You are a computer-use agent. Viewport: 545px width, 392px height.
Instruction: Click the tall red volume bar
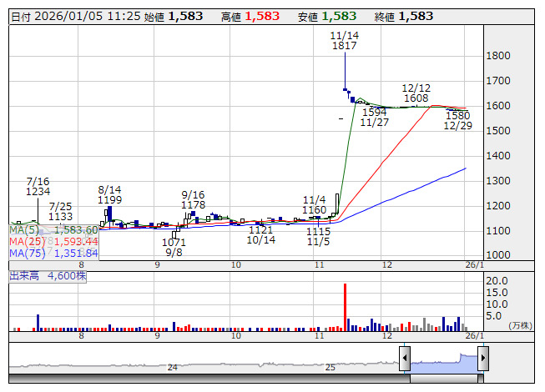345,305
